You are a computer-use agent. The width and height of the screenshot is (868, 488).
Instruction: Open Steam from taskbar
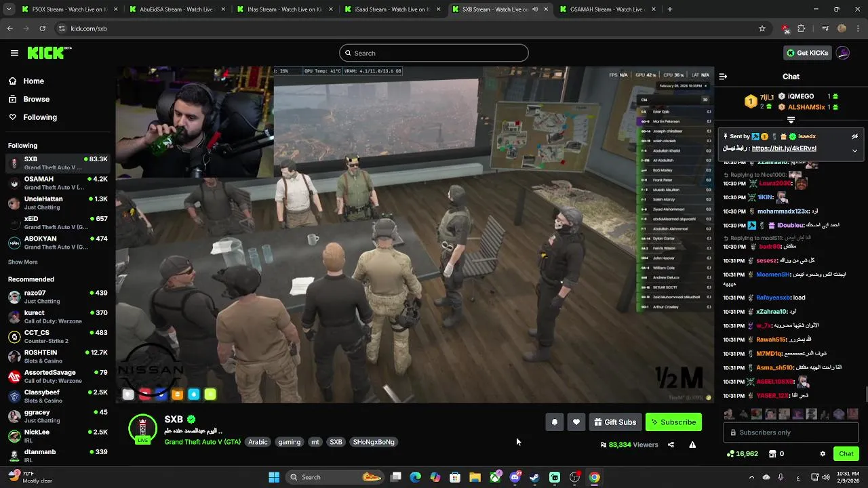pos(534,477)
